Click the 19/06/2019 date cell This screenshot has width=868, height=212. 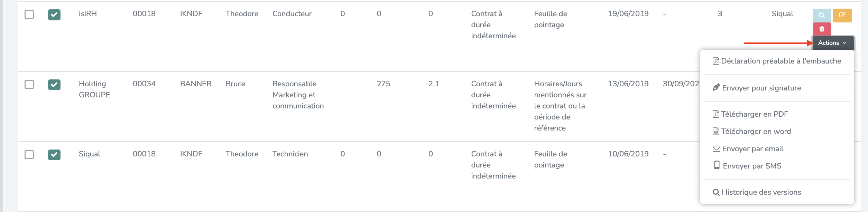tap(628, 13)
